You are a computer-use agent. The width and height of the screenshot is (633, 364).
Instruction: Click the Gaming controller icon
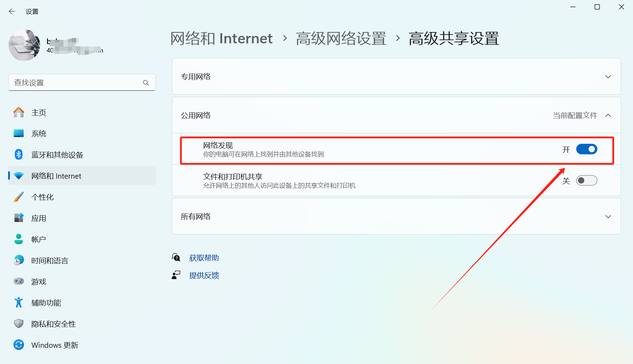click(x=19, y=281)
